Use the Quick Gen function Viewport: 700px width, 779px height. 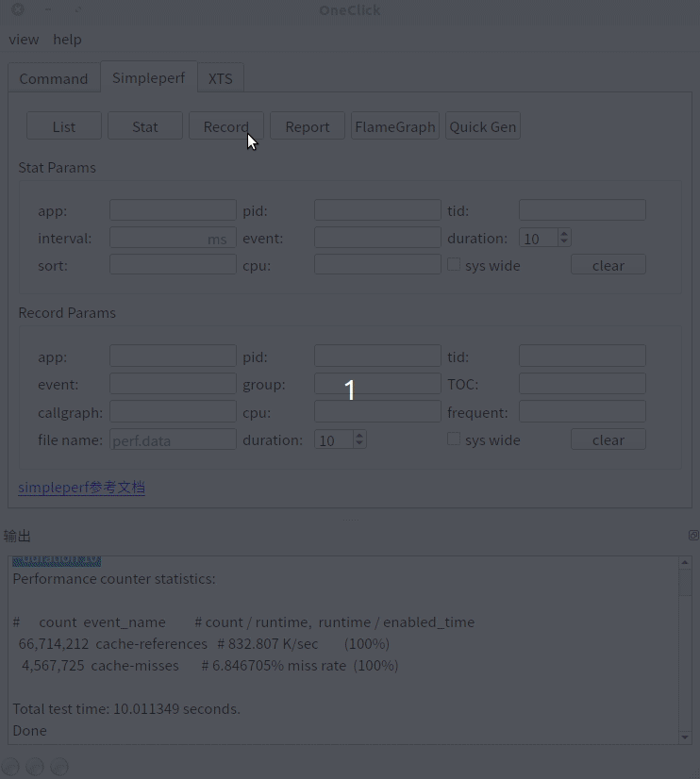point(482,125)
